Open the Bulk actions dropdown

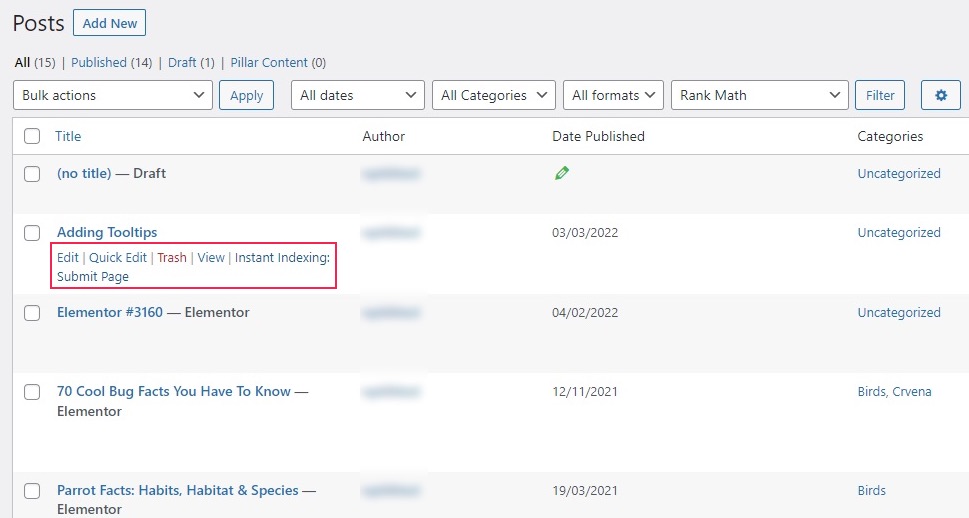pos(113,96)
